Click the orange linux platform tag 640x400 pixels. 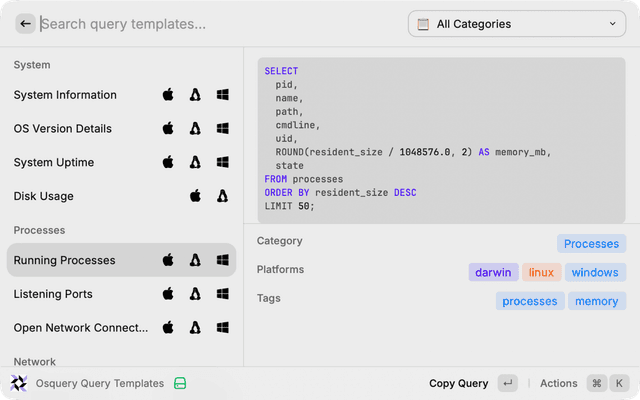(541, 272)
